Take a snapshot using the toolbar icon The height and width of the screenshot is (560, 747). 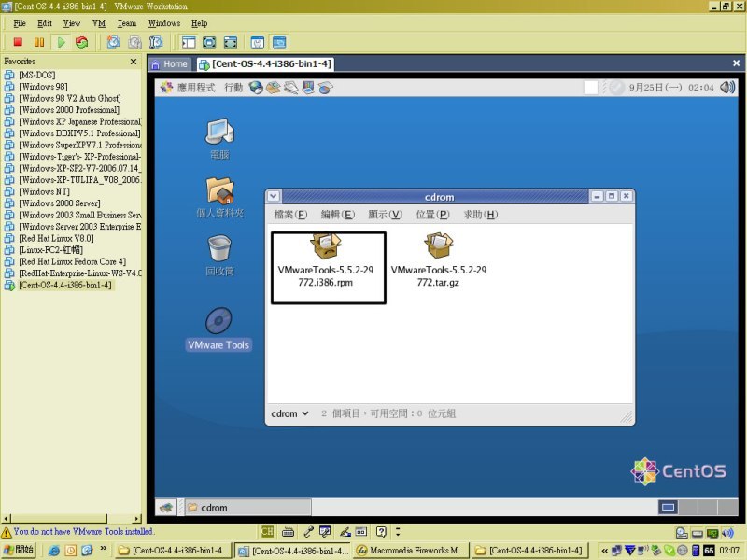[113, 42]
